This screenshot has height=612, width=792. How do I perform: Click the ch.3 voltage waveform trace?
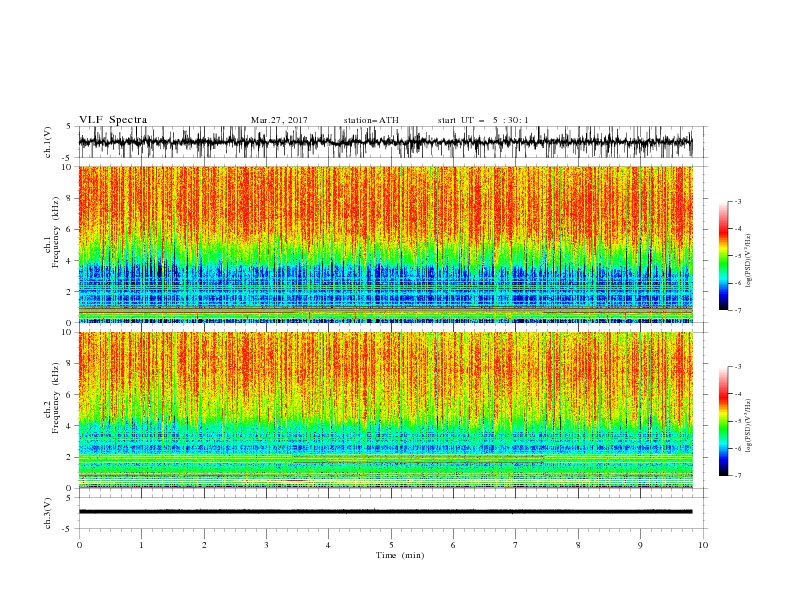coord(385,512)
